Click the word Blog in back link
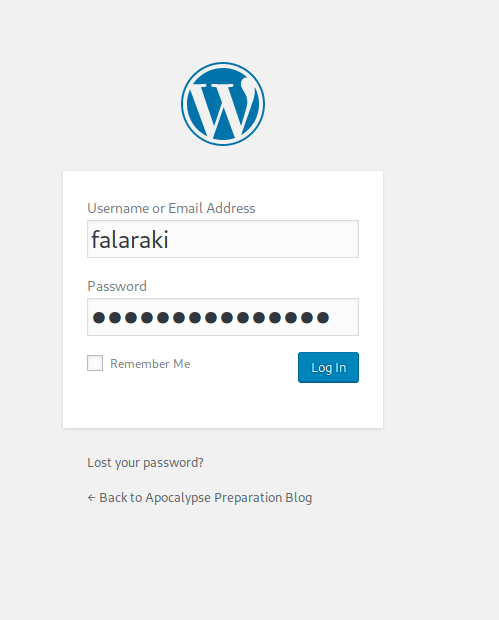Screen dimensions: 499x620 tap(299, 498)
